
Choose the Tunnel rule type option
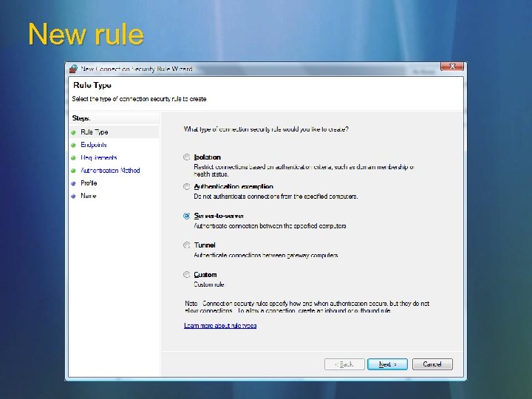(x=187, y=245)
